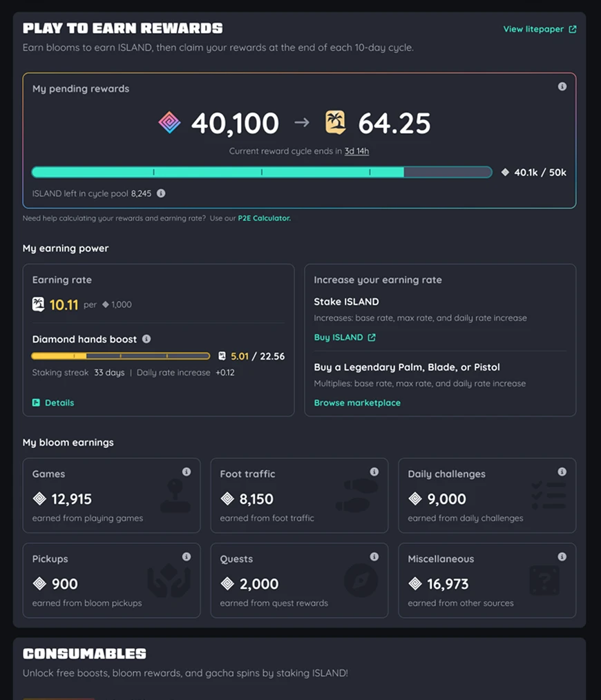
Task: Click the info icon beside ISLAND cycle pool
Action: coord(161,193)
